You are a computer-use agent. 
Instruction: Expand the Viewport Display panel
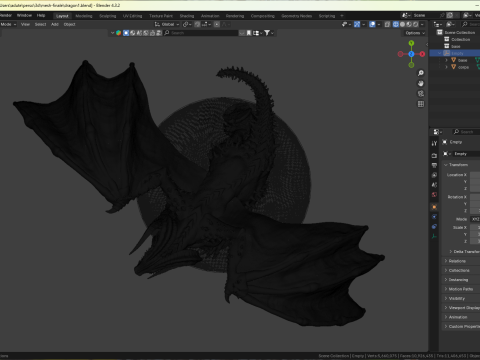462,308
